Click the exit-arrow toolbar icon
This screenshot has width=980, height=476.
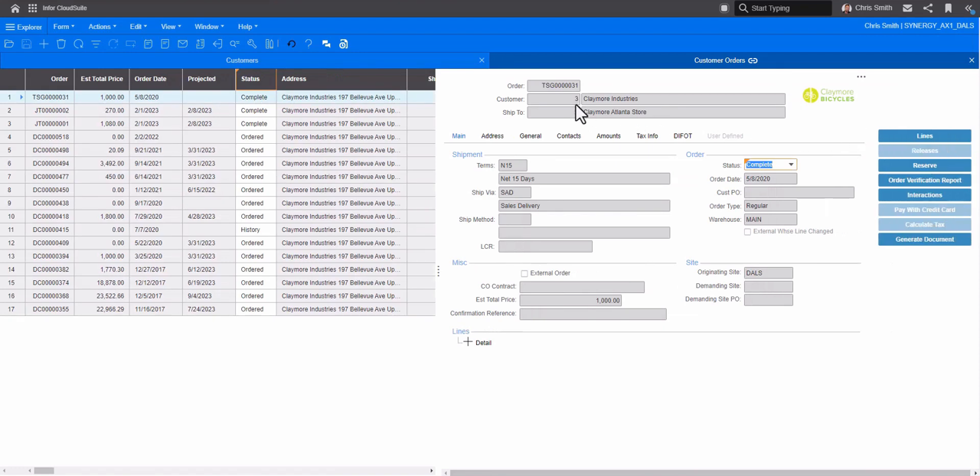tap(217, 44)
